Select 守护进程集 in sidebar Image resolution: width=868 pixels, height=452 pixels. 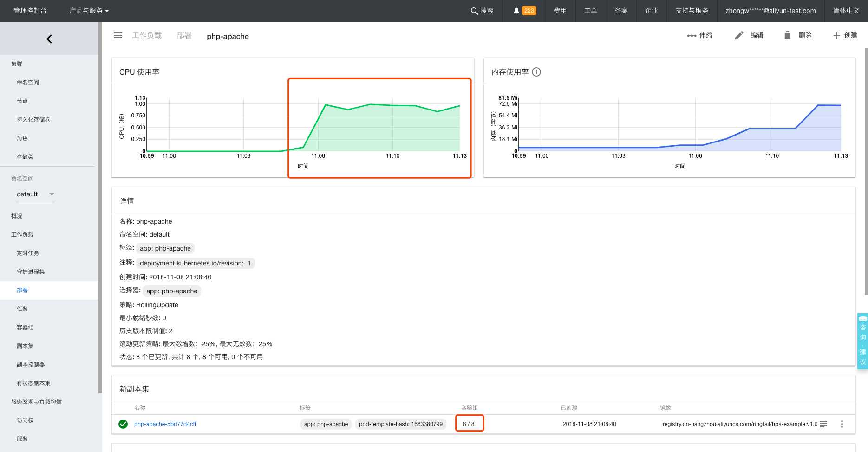pyautogui.click(x=31, y=271)
